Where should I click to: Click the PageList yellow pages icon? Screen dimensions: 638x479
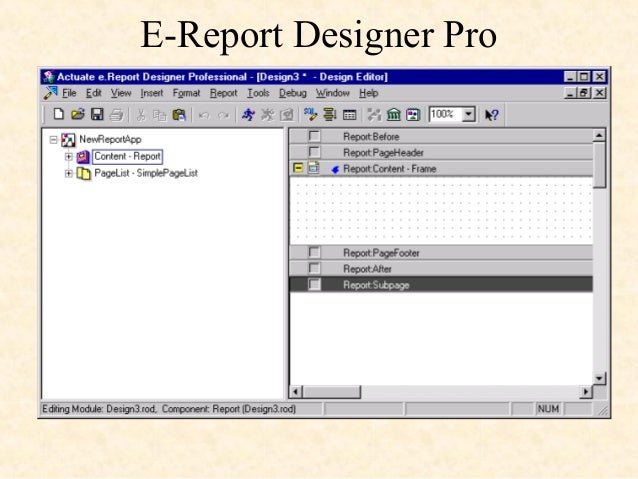point(83,173)
